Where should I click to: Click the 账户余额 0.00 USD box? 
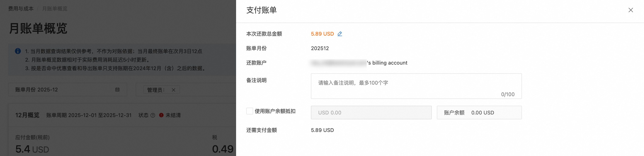(479, 113)
